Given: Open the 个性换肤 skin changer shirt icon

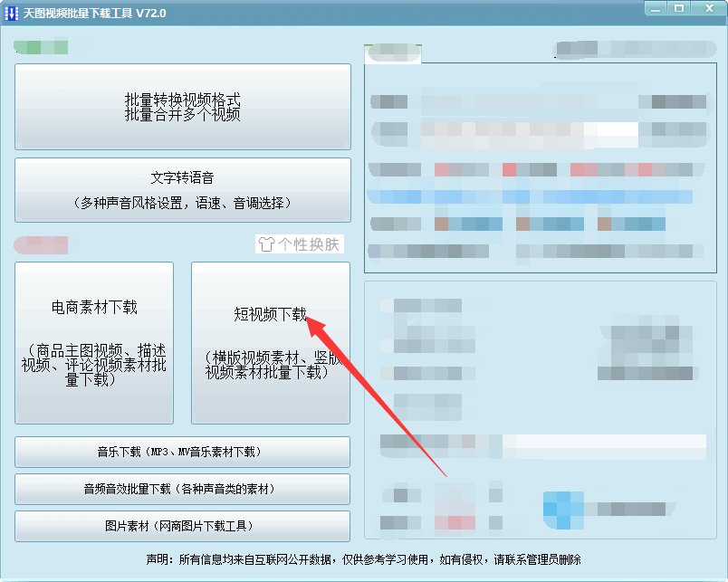Looking at the screenshot, I should [x=266, y=243].
